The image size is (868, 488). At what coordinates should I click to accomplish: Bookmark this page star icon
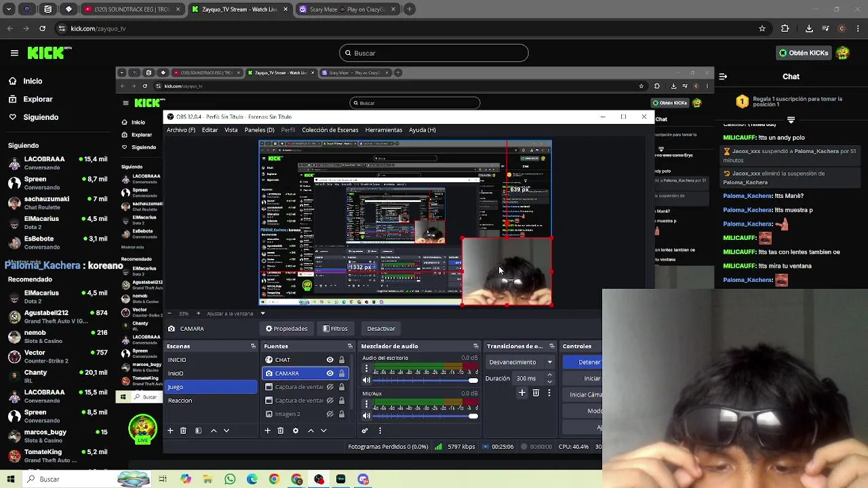(762, 28)
